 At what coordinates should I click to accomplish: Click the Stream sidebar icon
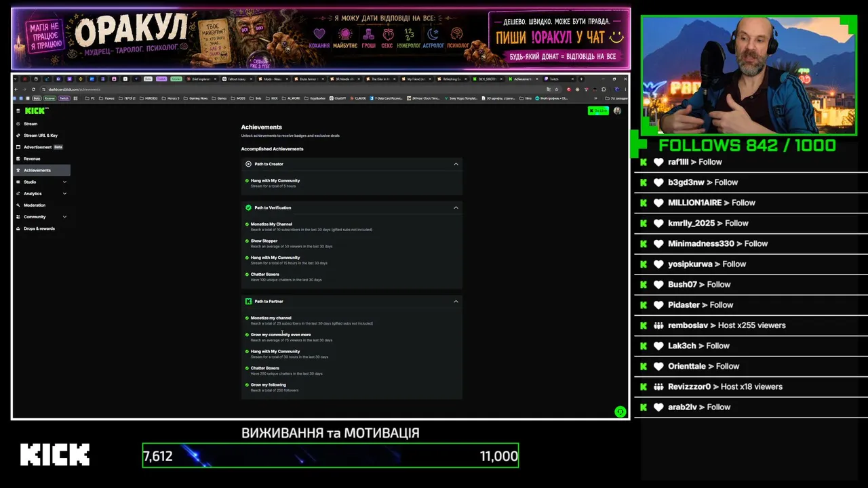coord(18,124)
